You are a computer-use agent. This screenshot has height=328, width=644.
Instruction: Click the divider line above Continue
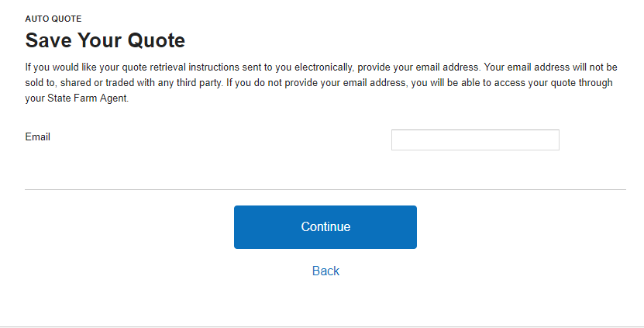pos(325,189)
